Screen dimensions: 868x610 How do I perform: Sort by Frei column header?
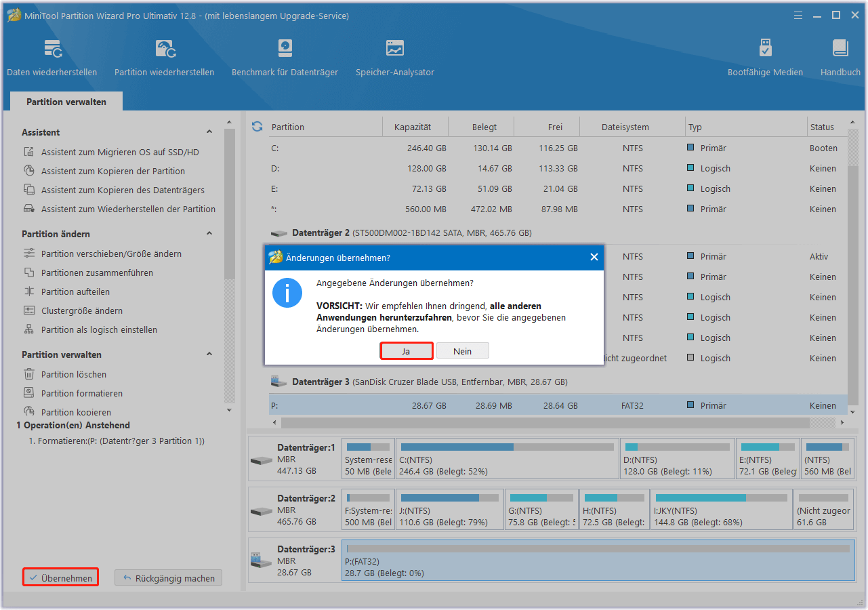(x=547, y=127)
